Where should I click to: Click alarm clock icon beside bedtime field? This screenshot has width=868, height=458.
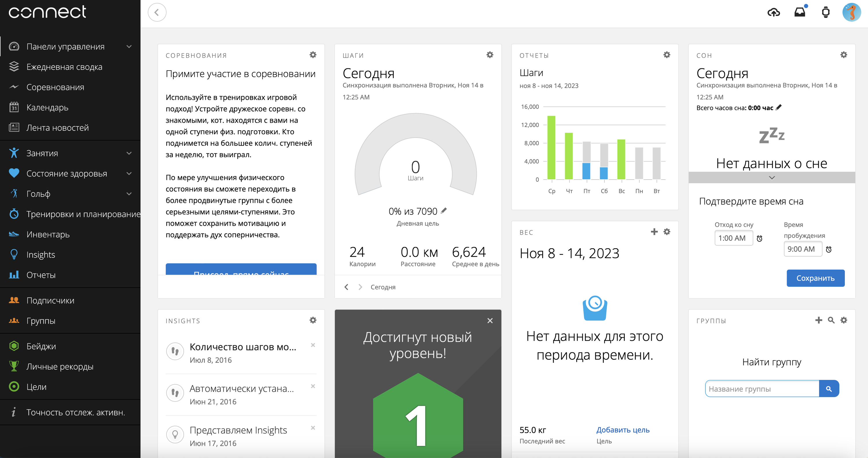(759, 239)
